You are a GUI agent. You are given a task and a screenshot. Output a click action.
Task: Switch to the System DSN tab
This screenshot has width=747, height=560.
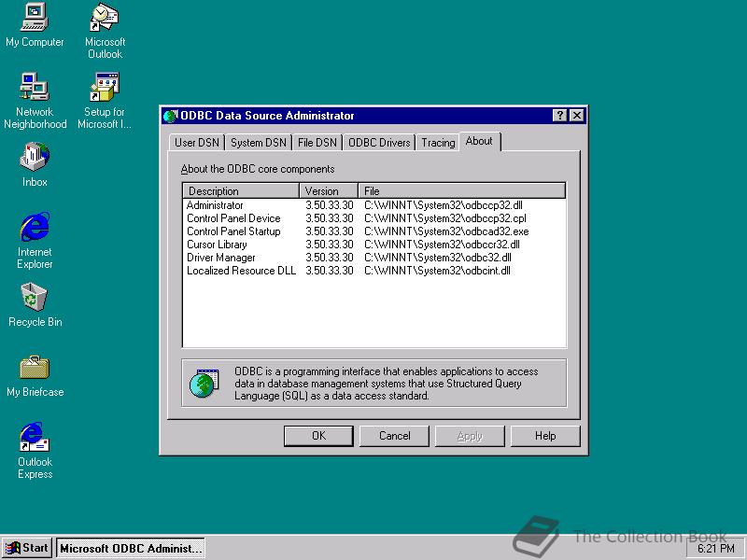pyautogui.click(x=259, y=143)
